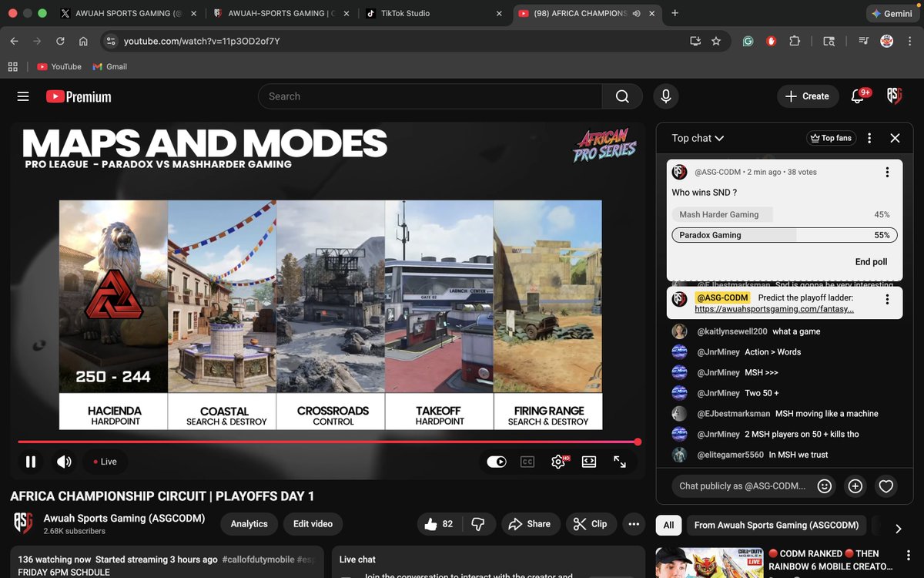
Task: Click the #callofdutymobile hashtag
Action: pos(259,560)
